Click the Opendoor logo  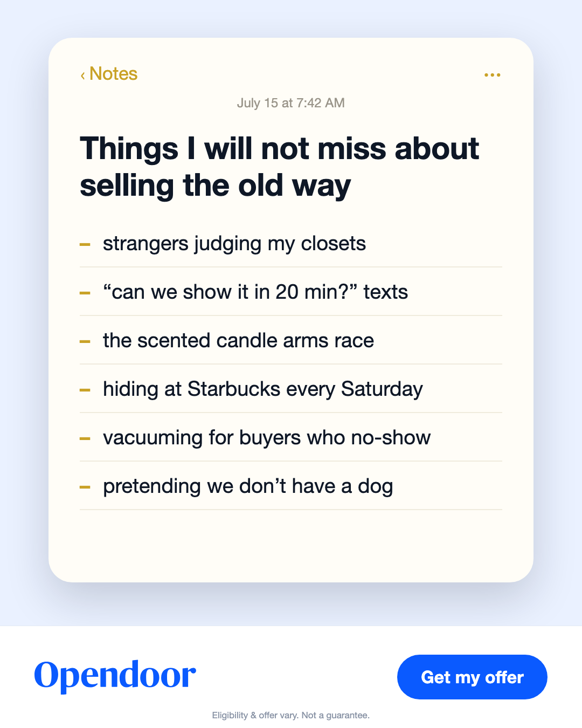(x=115, y=675)
